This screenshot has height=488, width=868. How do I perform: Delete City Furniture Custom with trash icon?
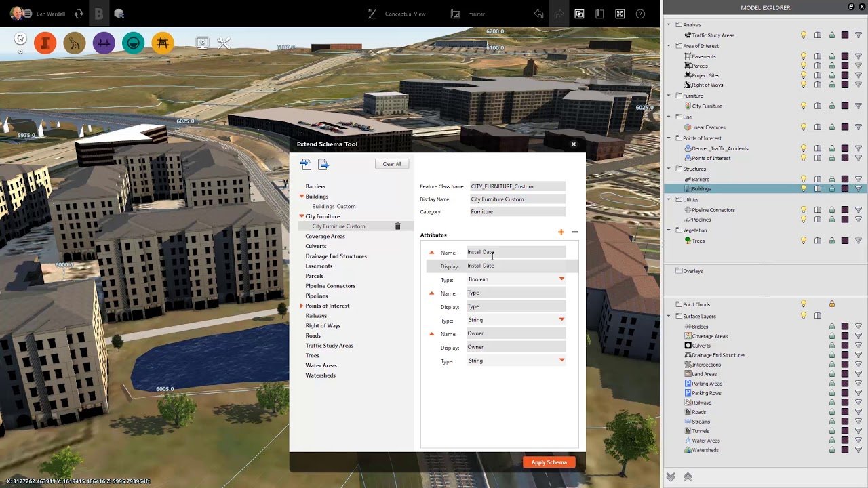point(398,226)
